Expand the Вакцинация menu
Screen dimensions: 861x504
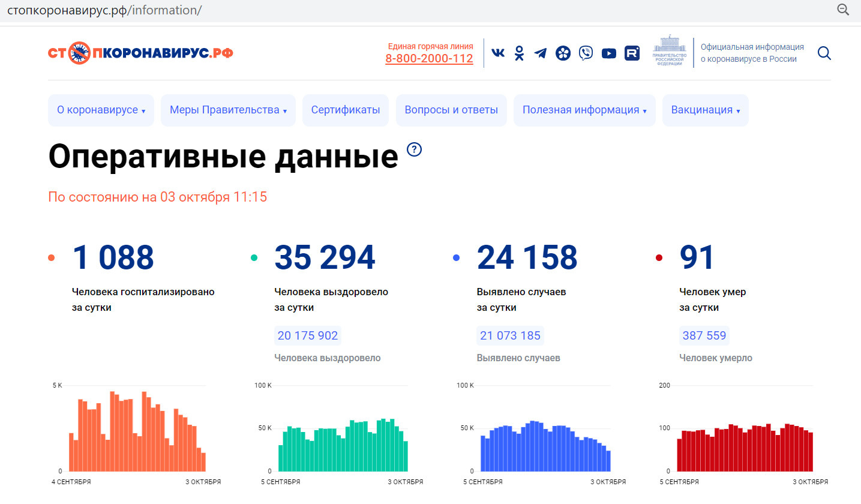point(706,110)
